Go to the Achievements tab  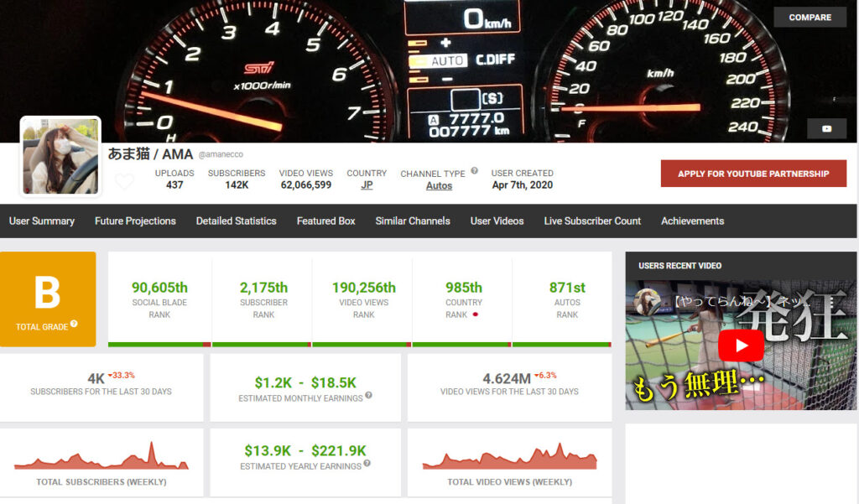tap(692, 221)
